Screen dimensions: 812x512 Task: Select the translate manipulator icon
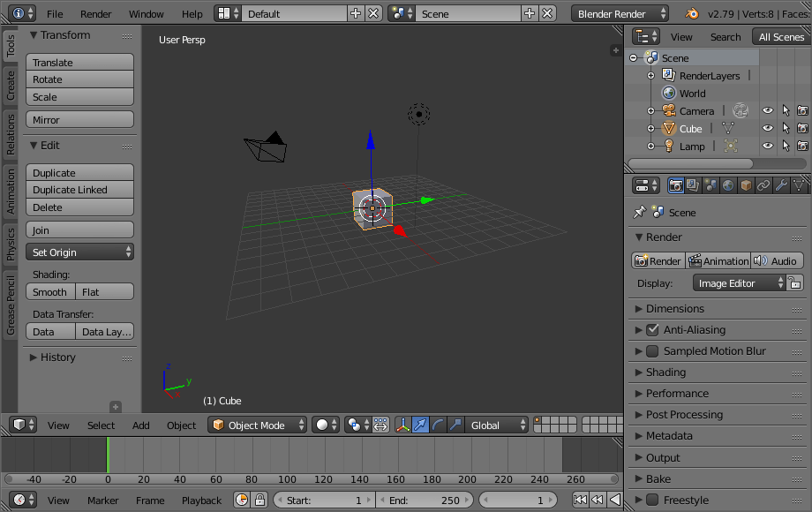coord(422,425)
